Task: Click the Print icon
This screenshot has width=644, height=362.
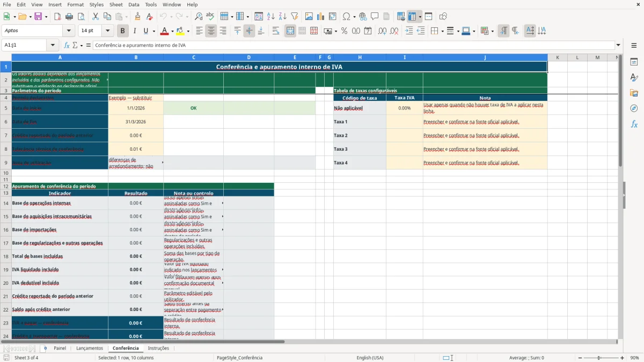Action: coord(69,17)
